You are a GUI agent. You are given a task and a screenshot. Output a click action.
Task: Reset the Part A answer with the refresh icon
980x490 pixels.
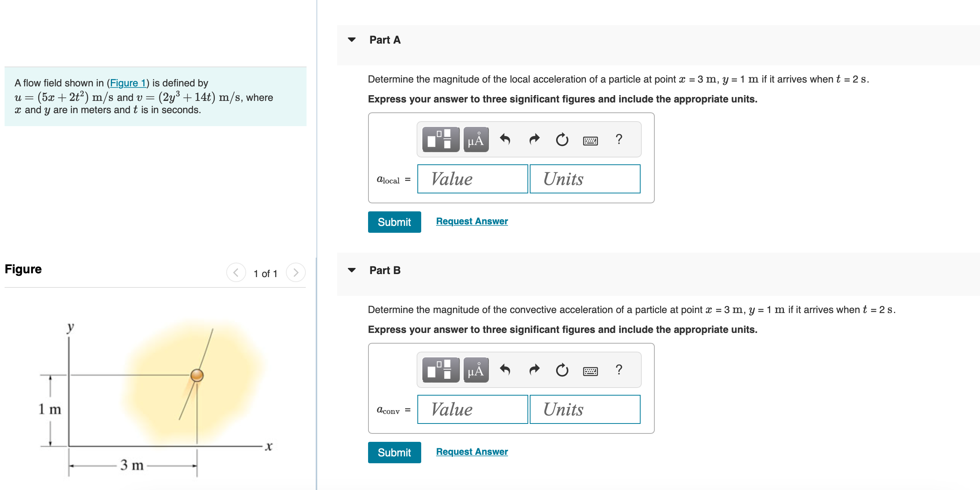[x=562, y=140]
